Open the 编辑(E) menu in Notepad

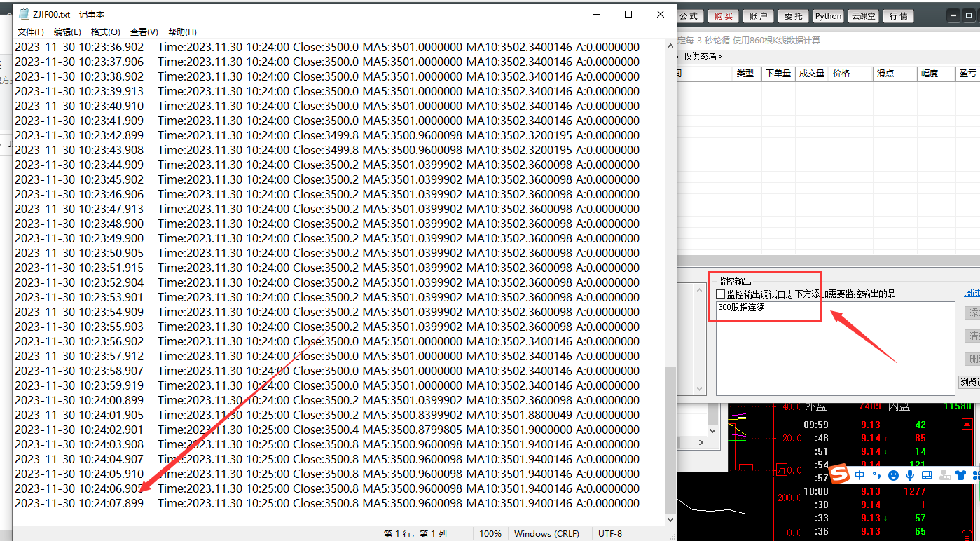point(67,32)
